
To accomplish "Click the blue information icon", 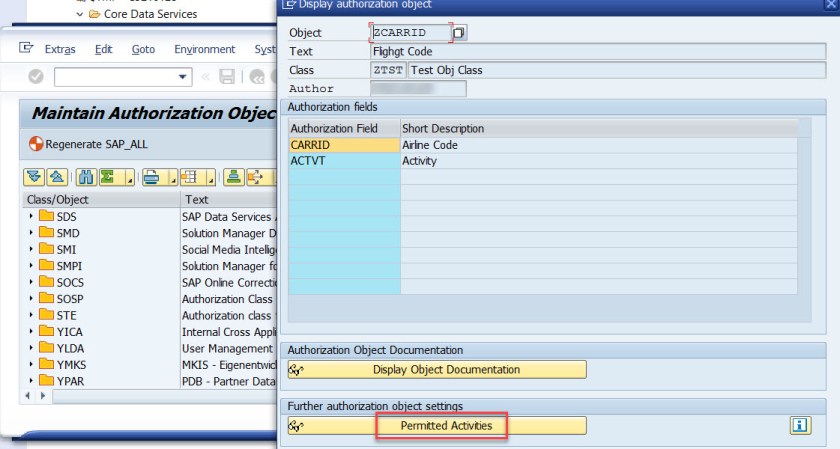I will point(800,425).
